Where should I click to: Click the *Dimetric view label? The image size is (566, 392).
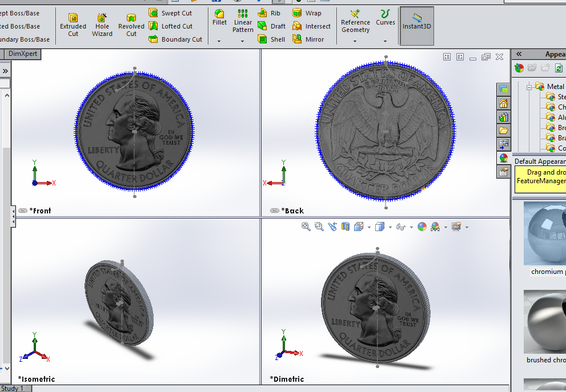tap(287, 379)
